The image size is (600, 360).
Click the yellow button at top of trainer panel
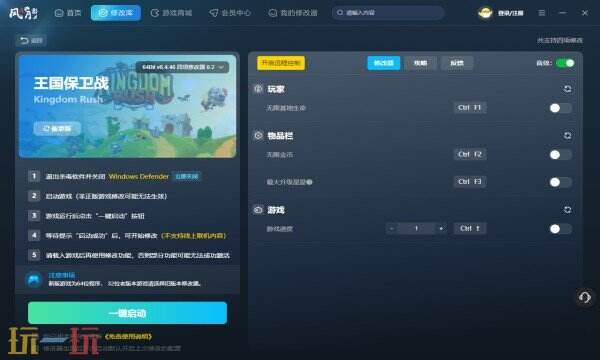(x=281, y=63)
